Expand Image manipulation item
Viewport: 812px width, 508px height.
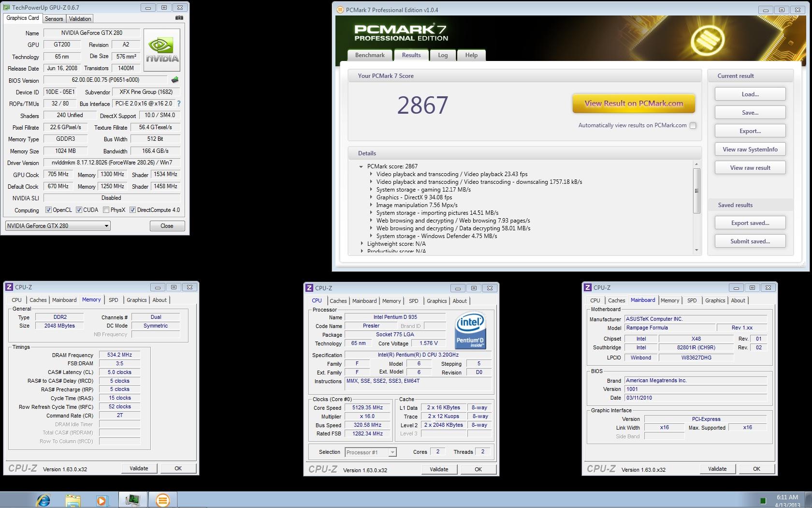(x=371, y=205)
